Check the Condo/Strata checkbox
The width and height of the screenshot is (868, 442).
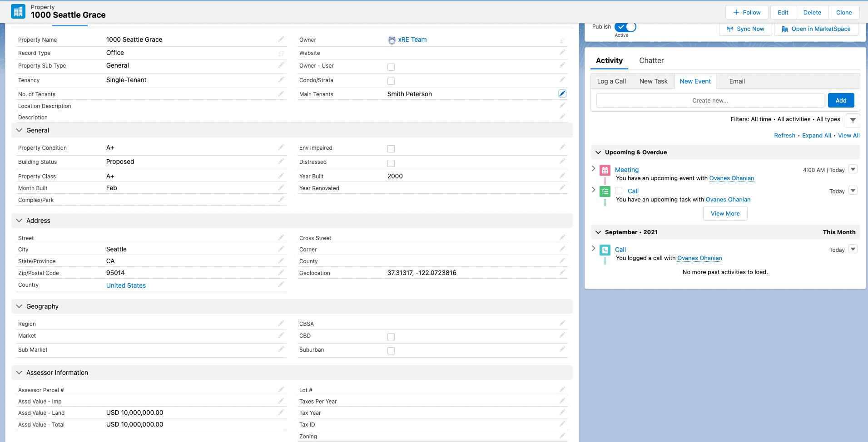[x=391, y=81]
